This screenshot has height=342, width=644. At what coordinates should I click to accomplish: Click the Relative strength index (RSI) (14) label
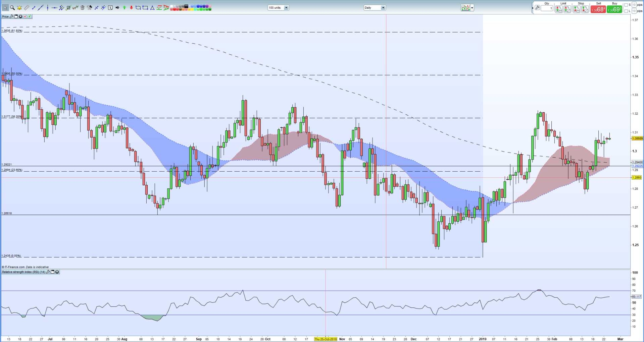(23, 272)
